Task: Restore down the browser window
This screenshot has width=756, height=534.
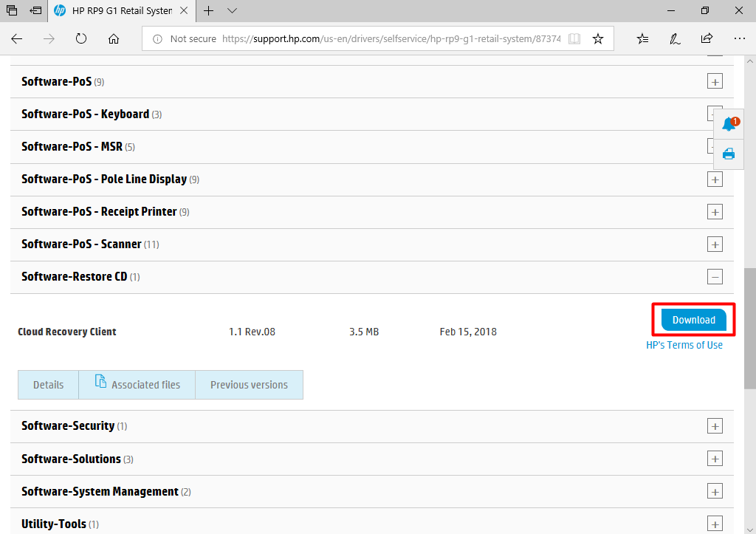Action: (x=705, y=10)
